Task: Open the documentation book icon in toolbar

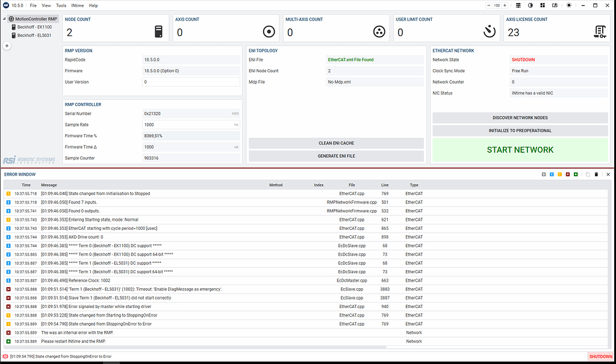Action: 555,5
